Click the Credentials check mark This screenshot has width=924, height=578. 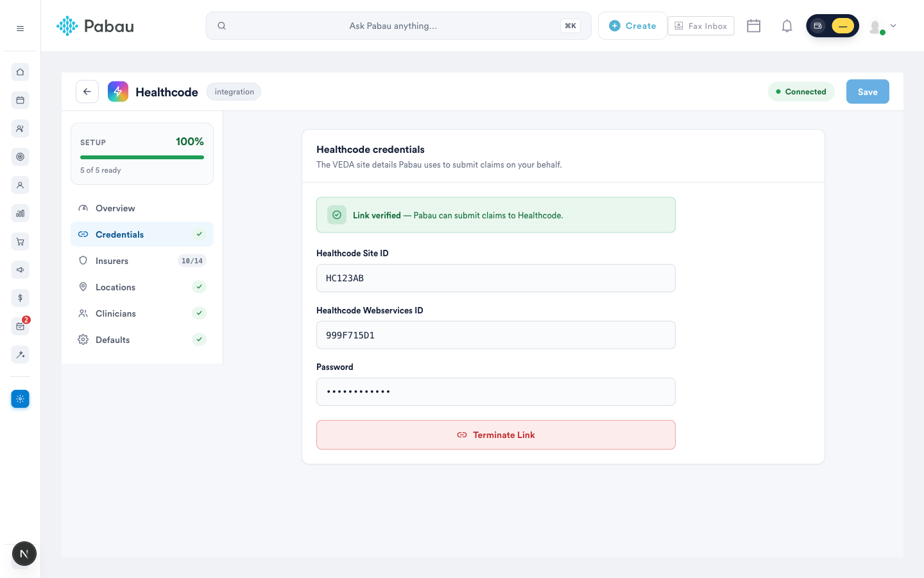click(200, 234)
